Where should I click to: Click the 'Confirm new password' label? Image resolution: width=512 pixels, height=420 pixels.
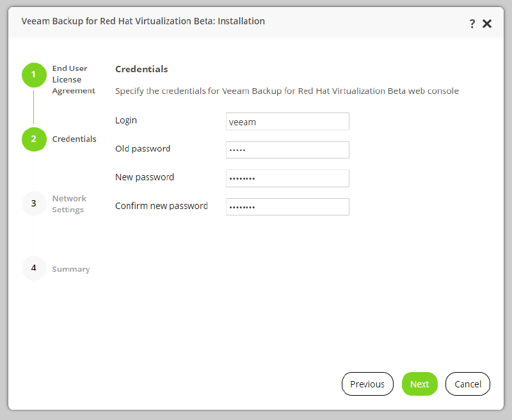pyautogui.click(x=161, y=206)
